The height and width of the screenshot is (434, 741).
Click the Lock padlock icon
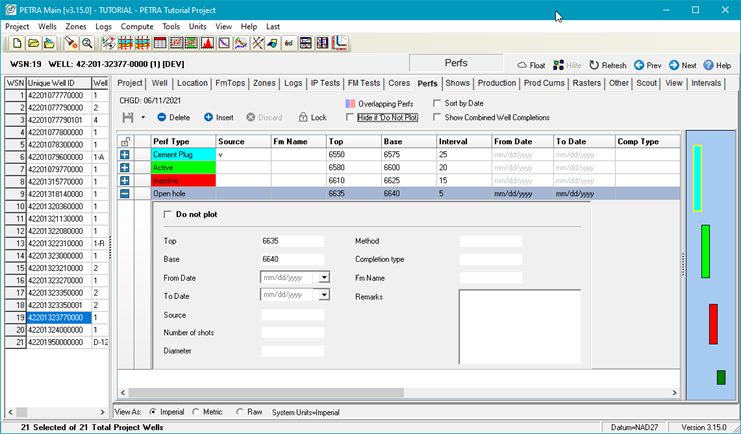[x=302, y=117]
